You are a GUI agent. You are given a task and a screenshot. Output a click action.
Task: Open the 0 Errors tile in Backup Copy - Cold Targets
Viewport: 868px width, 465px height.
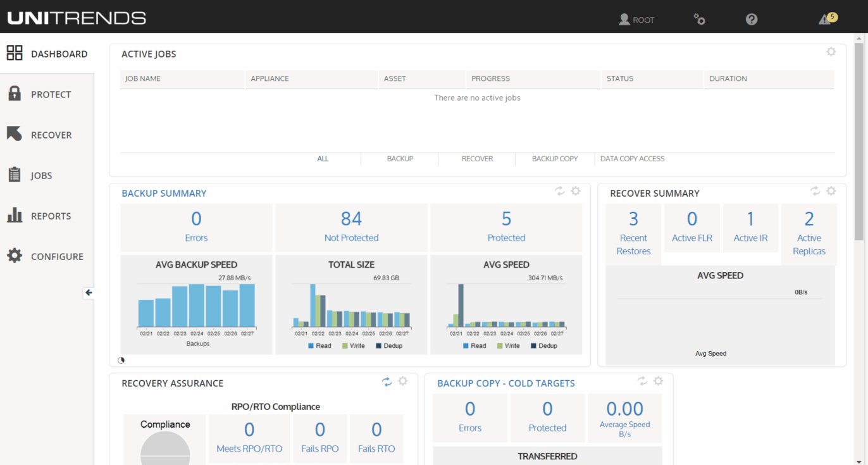470,418
